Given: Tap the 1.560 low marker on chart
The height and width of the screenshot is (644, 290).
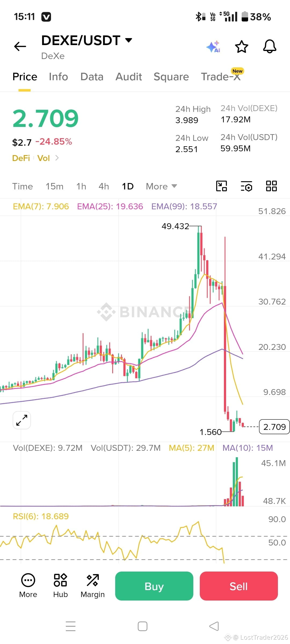Looking at the screenshot, I should click(x=211, y=432).
